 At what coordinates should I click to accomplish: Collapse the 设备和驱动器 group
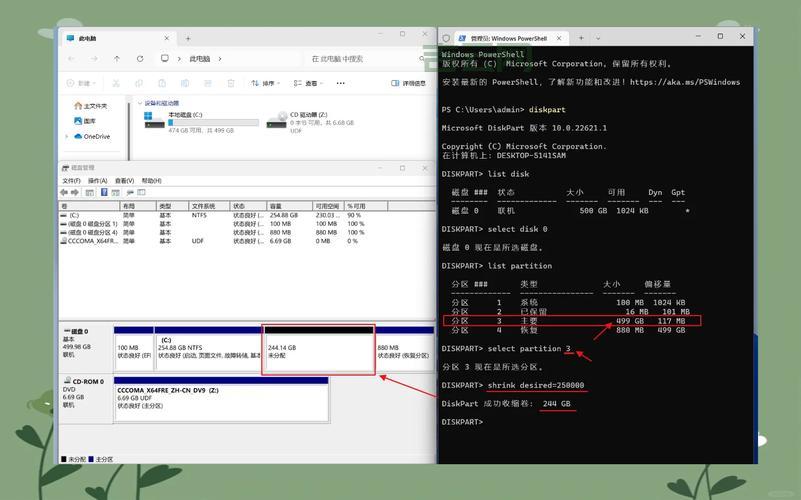pos(140,103)
